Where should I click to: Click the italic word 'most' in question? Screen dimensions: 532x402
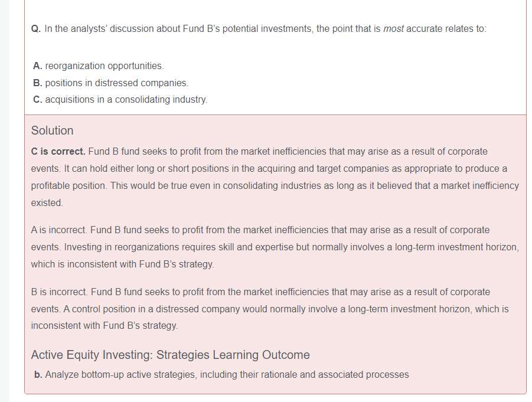click(393, 29)
